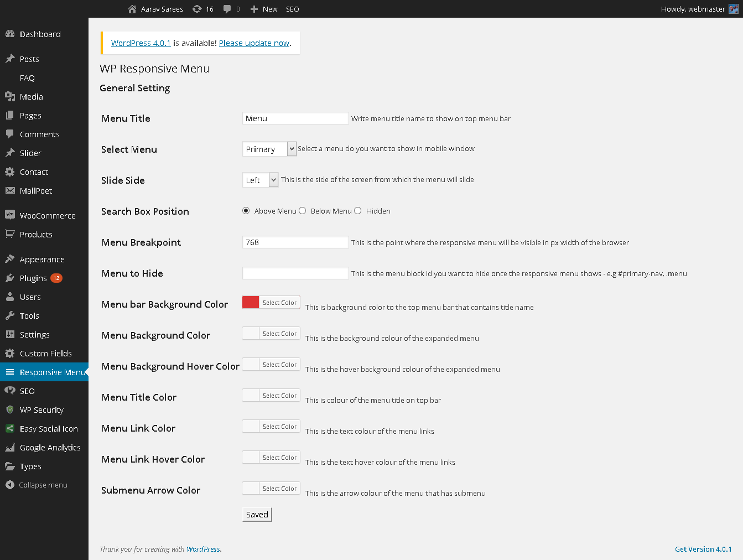Click the Saved button
This screenshot has width=743, height=560.
257,515
